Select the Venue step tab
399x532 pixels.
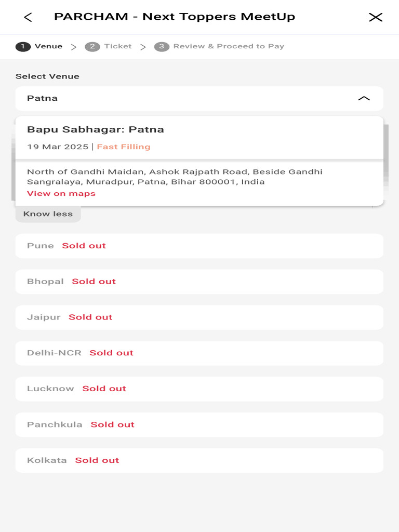(x=48, y=46)
